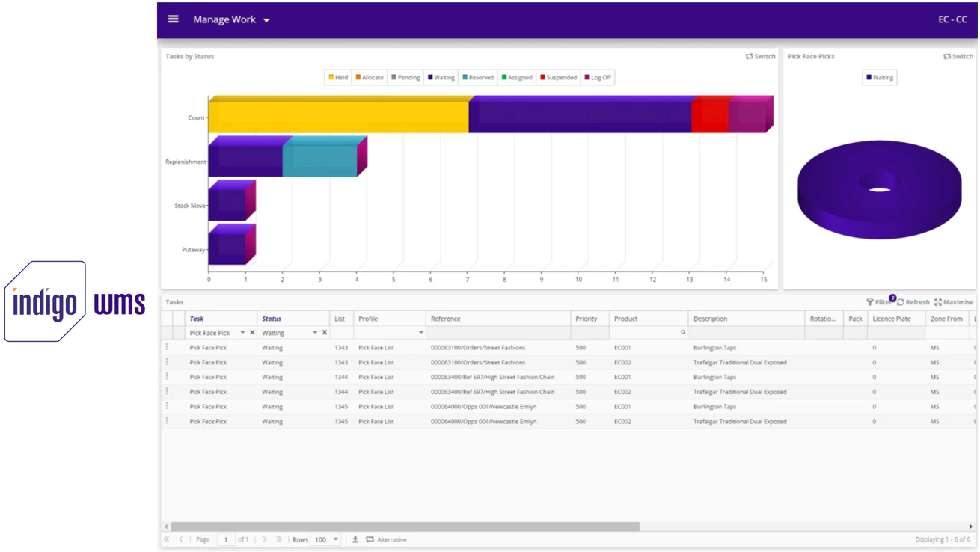
Task: Go to the next page of tasks
Action: (x=266, y=539)
